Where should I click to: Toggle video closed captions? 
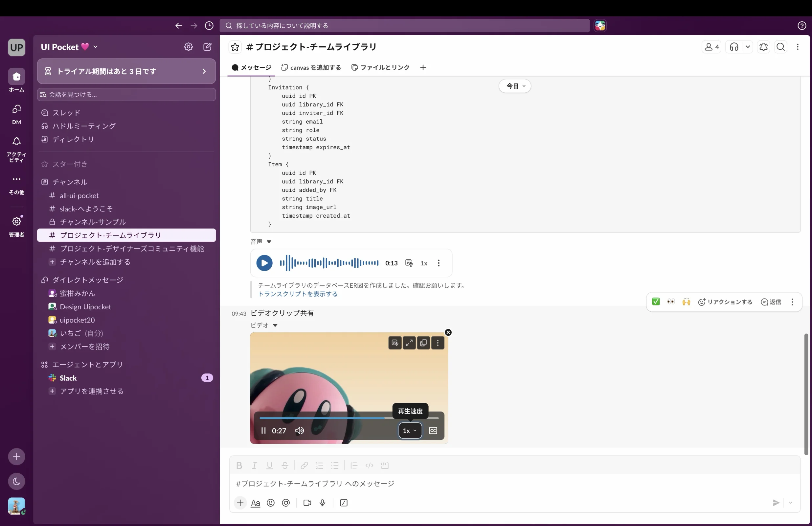coord(433,431)
